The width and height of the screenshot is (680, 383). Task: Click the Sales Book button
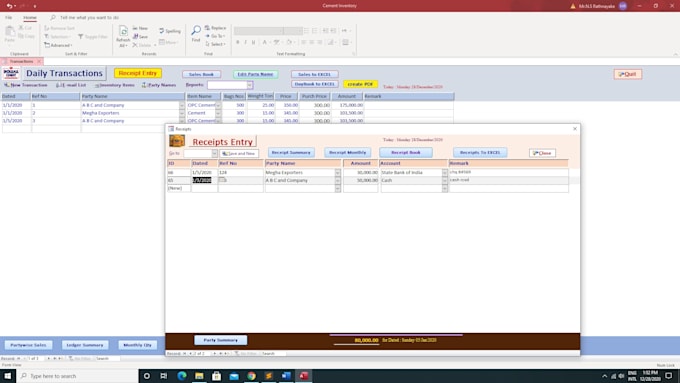(x=201, y=74)
